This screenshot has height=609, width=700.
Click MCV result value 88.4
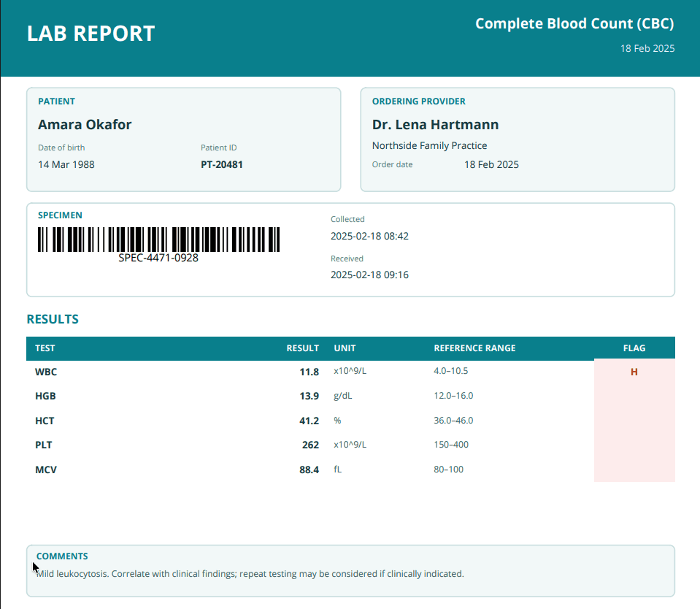click(x=309, y=470)
